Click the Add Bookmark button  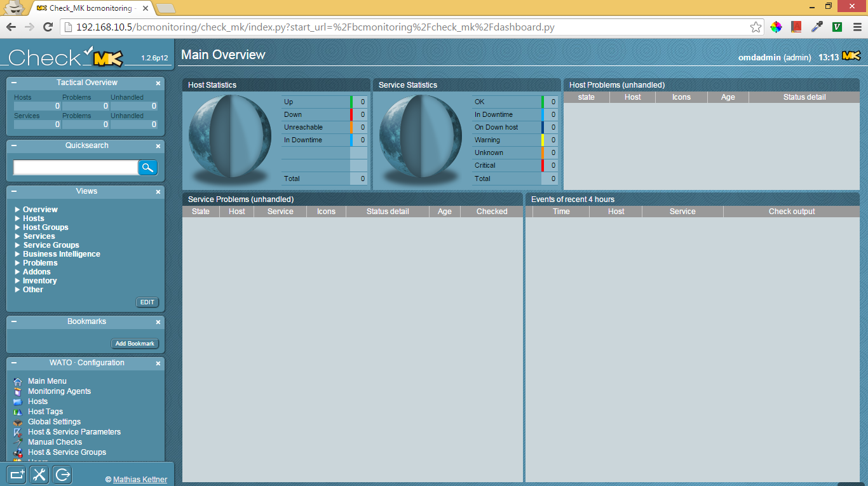(135, 344)
